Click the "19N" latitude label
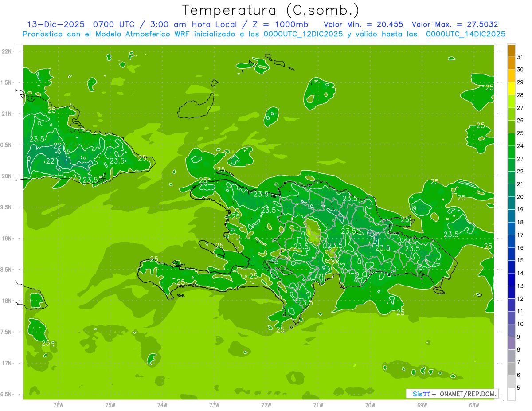Viewport: 532px width, 411px height. coord(7,239)
